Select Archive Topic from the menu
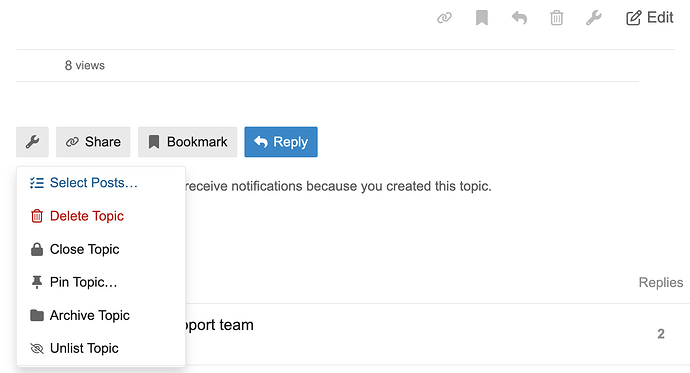Image resolution: width=690 pixels, height=373 pixels. (x=101, y=315)
